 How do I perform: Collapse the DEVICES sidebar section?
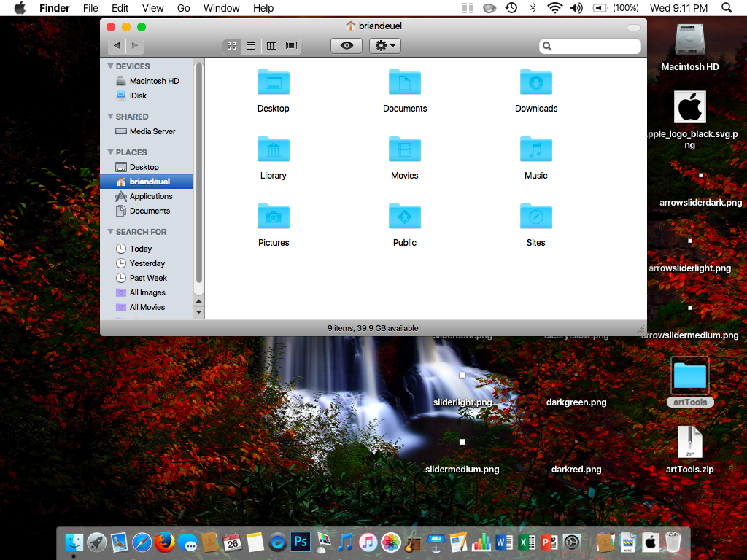tap(111, 66)
